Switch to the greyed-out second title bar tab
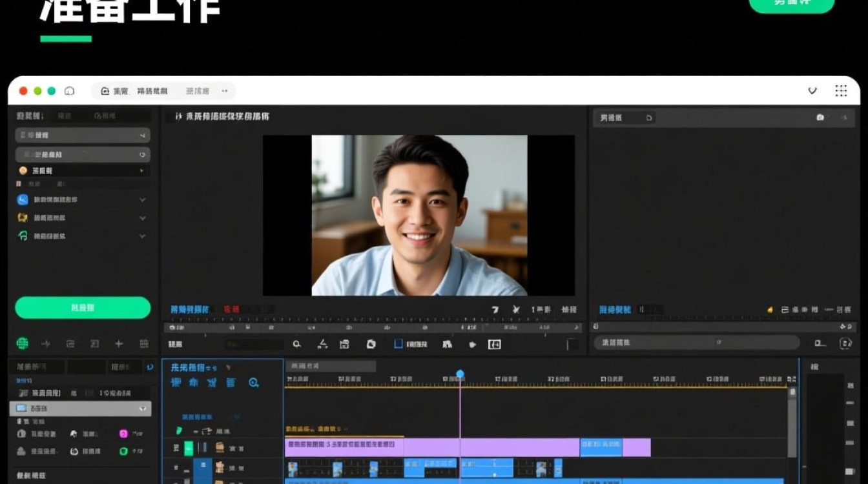 click(x=197, y=91)
